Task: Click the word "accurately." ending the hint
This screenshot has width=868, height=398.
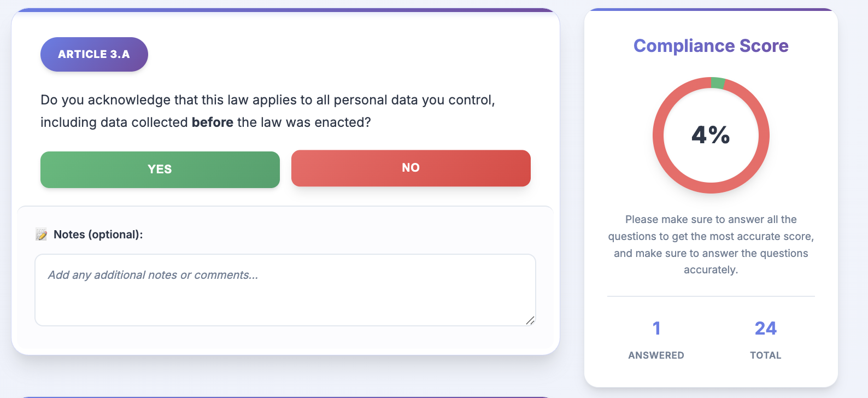Action: click(x=711, y=270)
